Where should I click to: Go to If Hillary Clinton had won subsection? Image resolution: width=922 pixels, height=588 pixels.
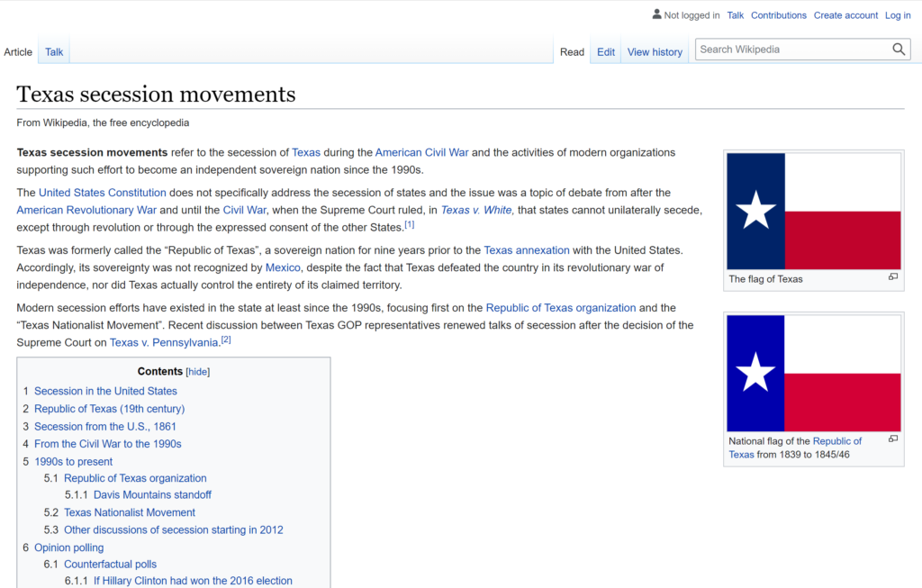(193, 581)
